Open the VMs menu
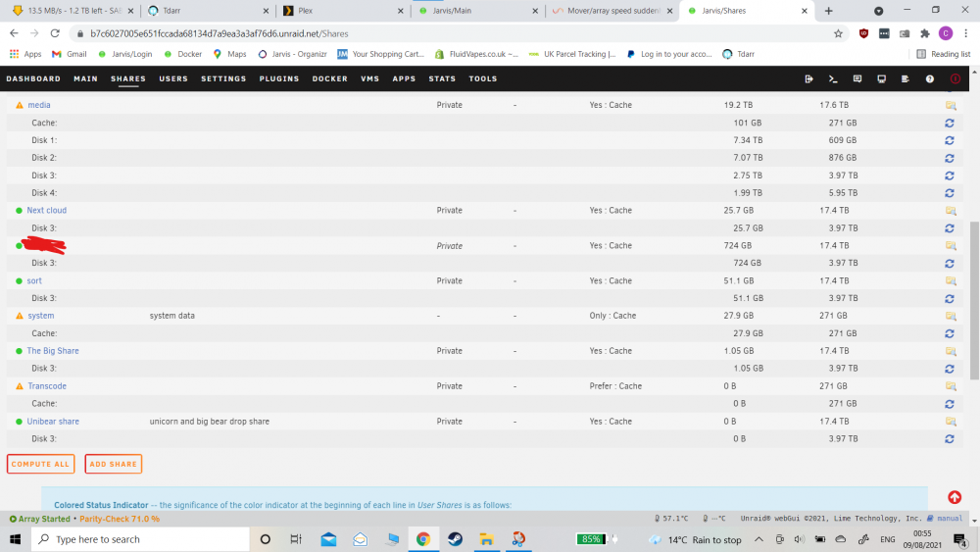 click(x=370, y=78)
